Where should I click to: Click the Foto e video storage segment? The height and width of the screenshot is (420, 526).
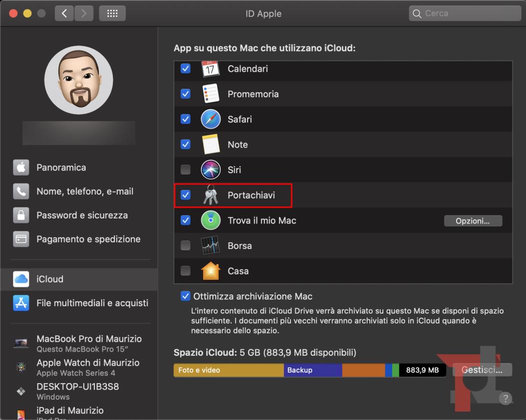228,370
